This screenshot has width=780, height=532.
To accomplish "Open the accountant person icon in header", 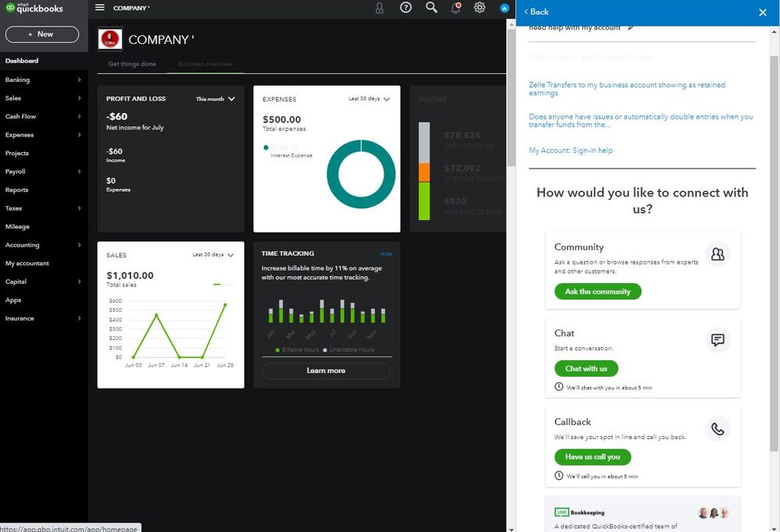I will coord(379,8).
